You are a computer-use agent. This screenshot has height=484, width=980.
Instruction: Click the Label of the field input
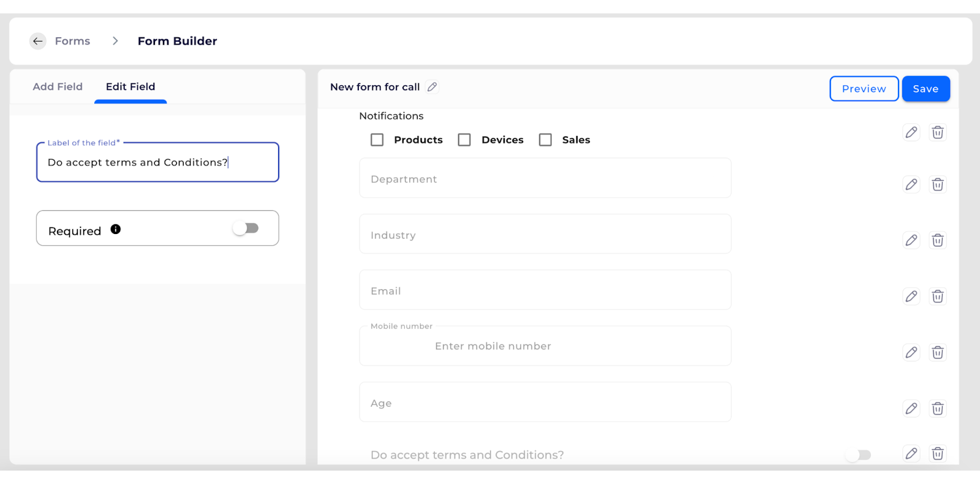pyautogui.click(x=157, y=162)
